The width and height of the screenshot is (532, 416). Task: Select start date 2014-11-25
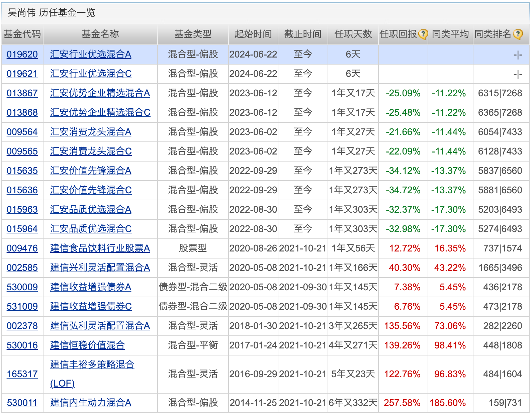pos(253,403)
